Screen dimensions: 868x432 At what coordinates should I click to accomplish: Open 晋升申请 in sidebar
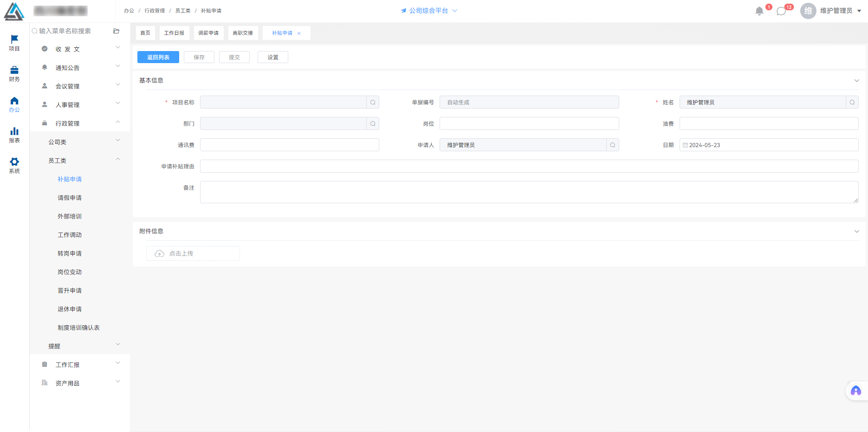pos(70,290)
